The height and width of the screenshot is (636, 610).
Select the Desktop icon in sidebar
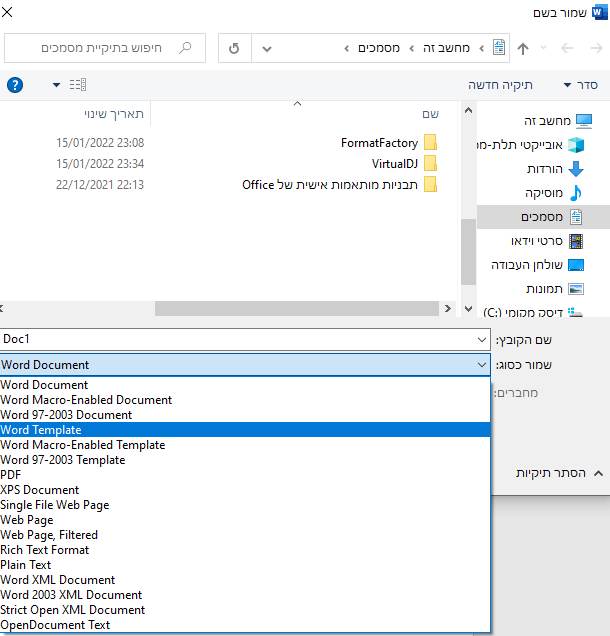(x=576, y=265)
